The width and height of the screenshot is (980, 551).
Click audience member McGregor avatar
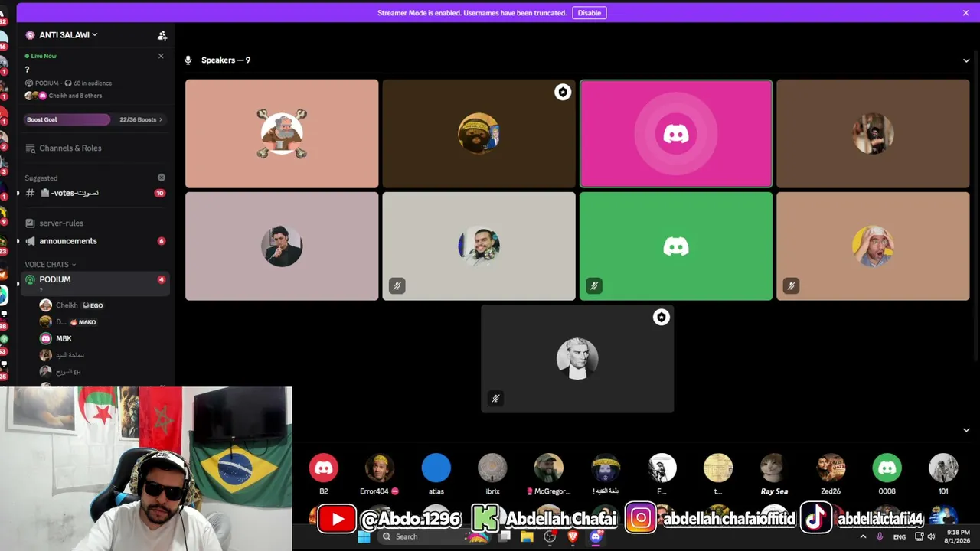pos(549,468)
